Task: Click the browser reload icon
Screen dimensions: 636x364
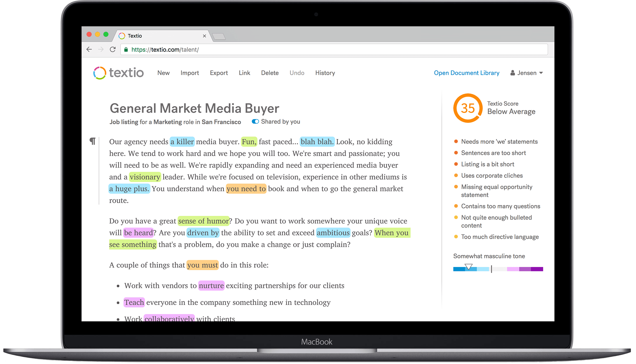Action: (113, 50)
